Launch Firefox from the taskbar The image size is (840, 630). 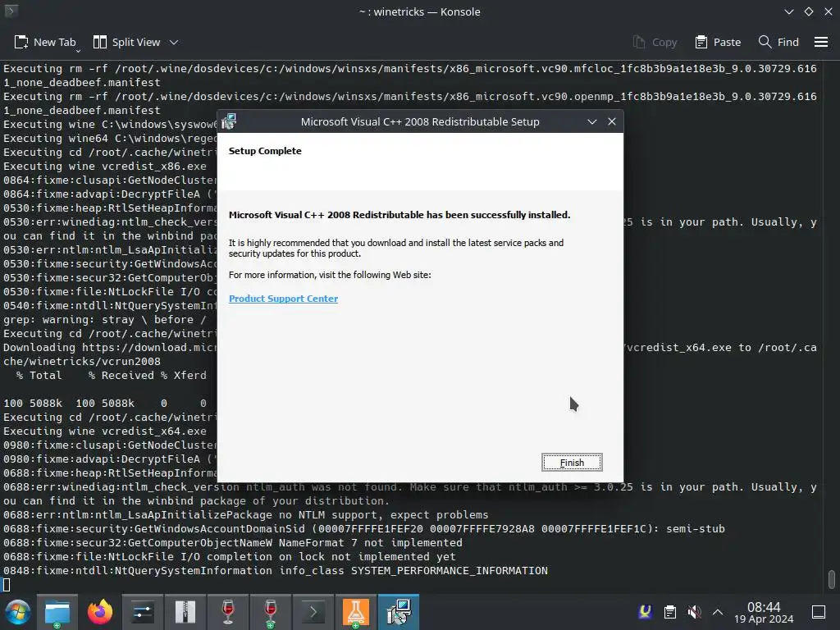(x=100, y=612)
